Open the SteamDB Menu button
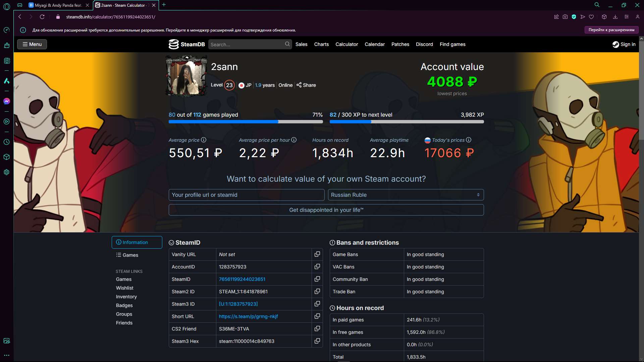644x362 pixels. 32,44
